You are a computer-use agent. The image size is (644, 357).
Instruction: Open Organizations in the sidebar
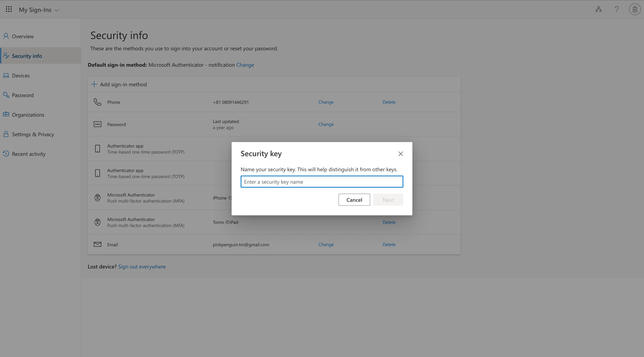coord(28,115)
